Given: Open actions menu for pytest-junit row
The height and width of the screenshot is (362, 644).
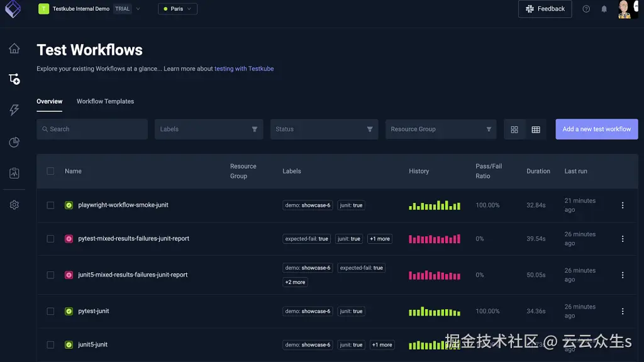Looking at the screenshot, I should coord(623,311).
